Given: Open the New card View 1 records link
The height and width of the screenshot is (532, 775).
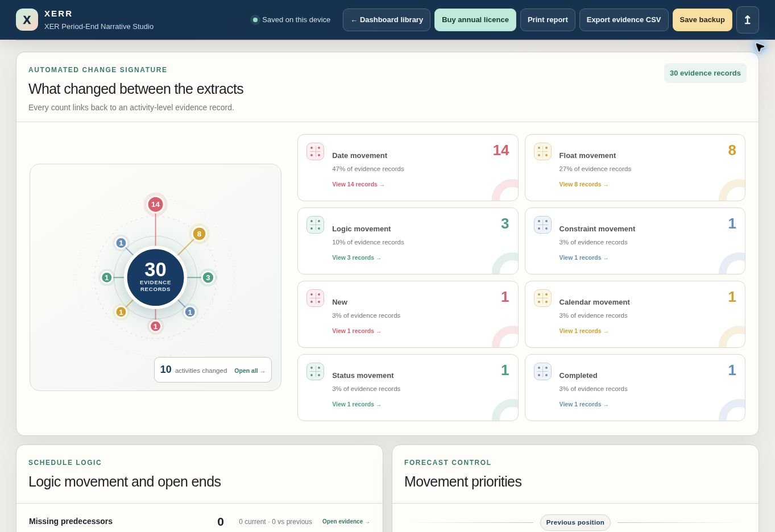Looking at the screenshot, I should point(357,331).
